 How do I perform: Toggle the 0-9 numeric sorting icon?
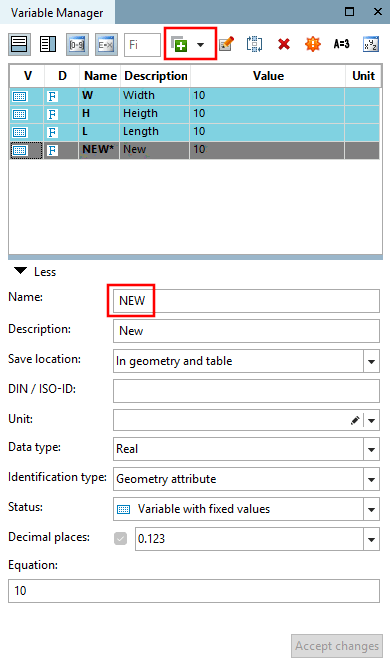pos(77,44)
